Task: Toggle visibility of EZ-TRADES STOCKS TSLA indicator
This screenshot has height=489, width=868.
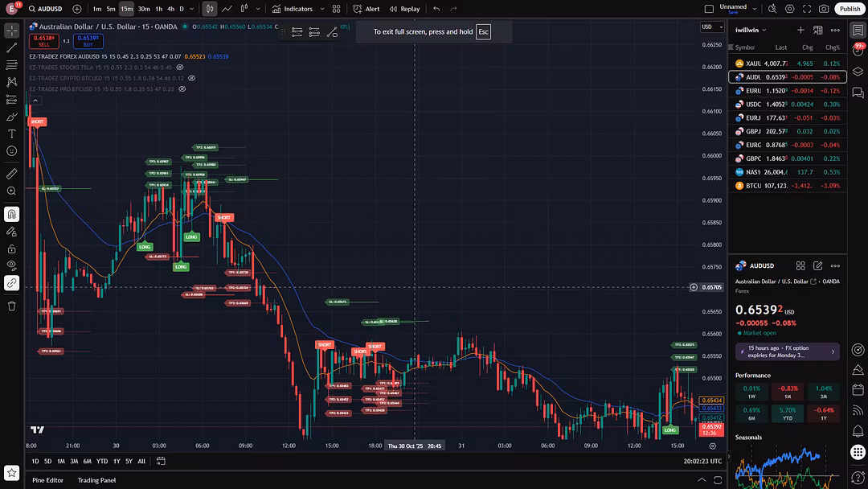Action: (180, 68)
